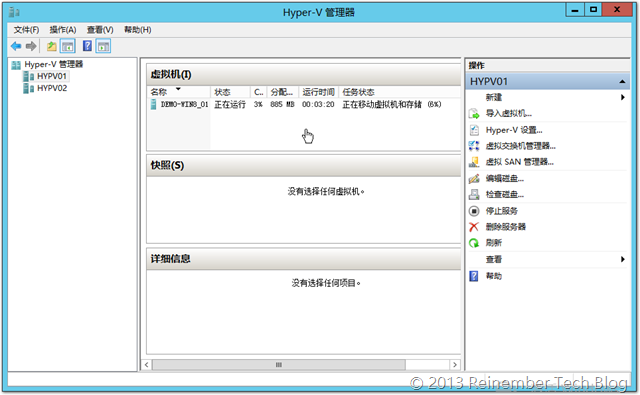This screenshot has width=640, height=395.
Task: Click 导入虚拟机... action link
Action: (509, 113)
